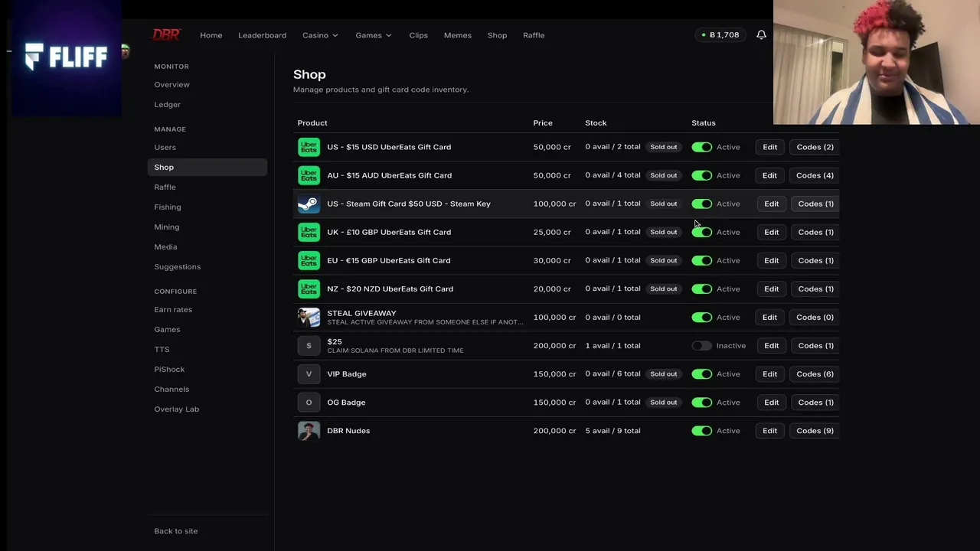This screenshot has width=980, height=551.
Task: Open Codes (9) for DBR Nudes
Action: coord(815,430)
